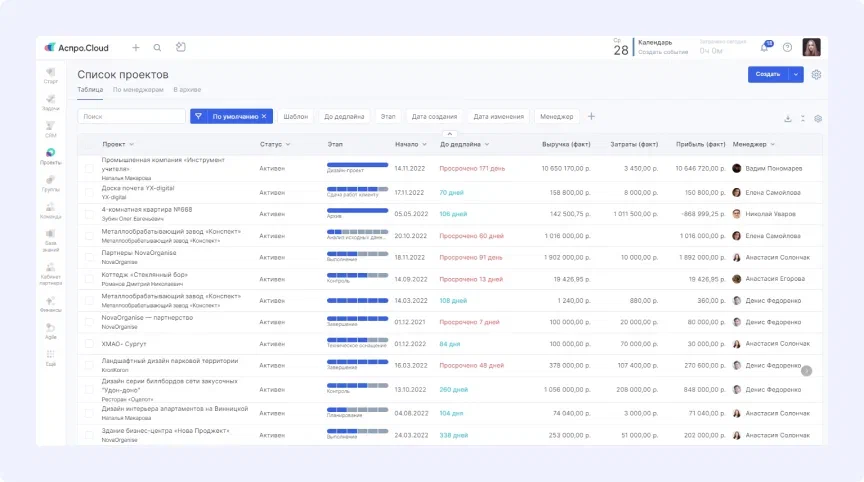Open the Шаблон filter dropdown
Image resolution: width=864 pixels, height=482 pixels.
coord(295,116)
